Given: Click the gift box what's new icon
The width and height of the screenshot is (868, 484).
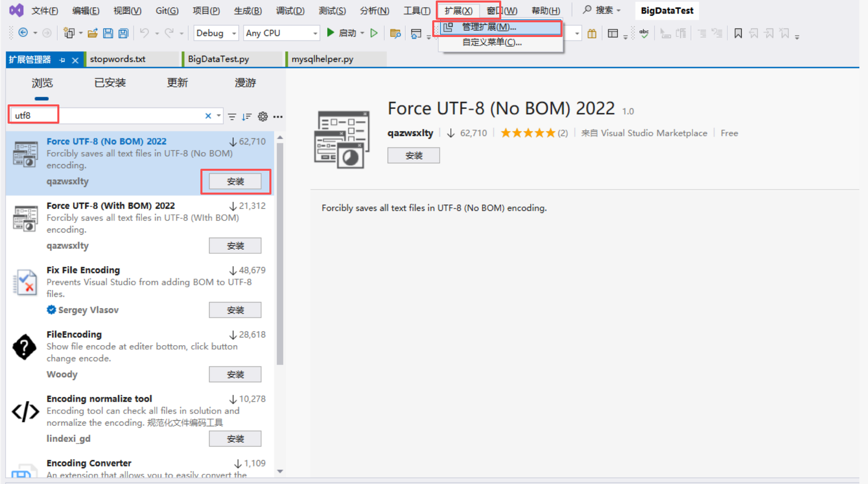Looking at the screenshot, I should click(592, 33).
